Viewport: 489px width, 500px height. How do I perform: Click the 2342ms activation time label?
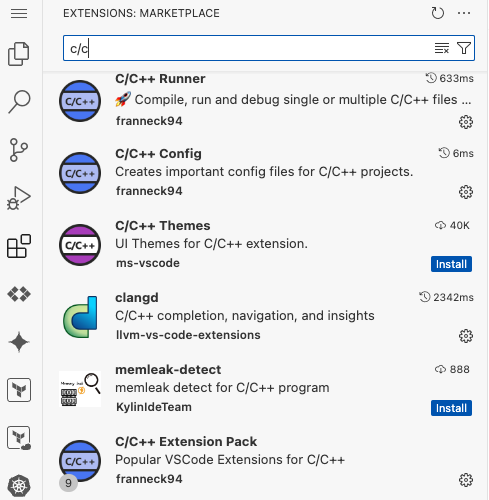(x=446, y=297)
